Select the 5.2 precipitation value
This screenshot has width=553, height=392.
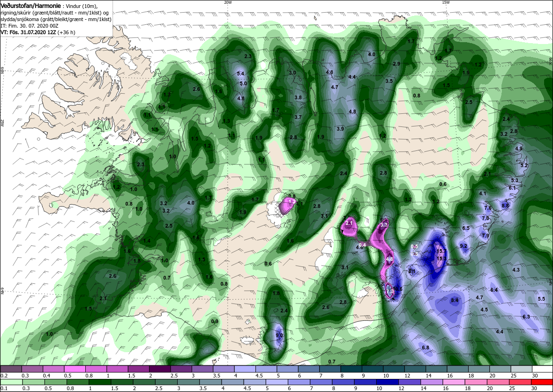pyautogui.click(x=524, y=165)
